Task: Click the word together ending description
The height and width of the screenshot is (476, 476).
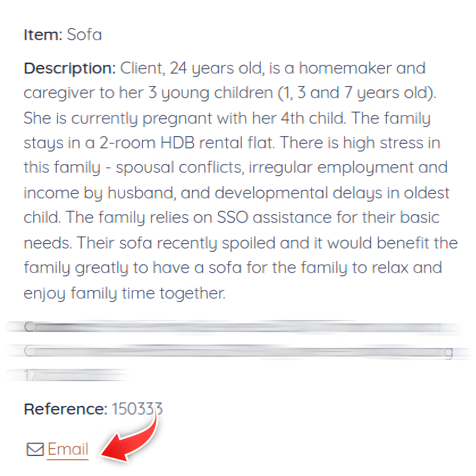Action: coord(192,293)
